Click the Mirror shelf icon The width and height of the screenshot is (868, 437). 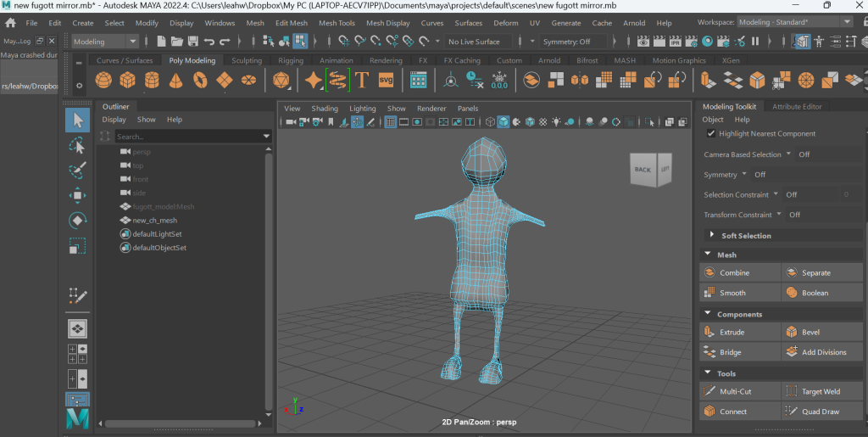click(579, 81)
